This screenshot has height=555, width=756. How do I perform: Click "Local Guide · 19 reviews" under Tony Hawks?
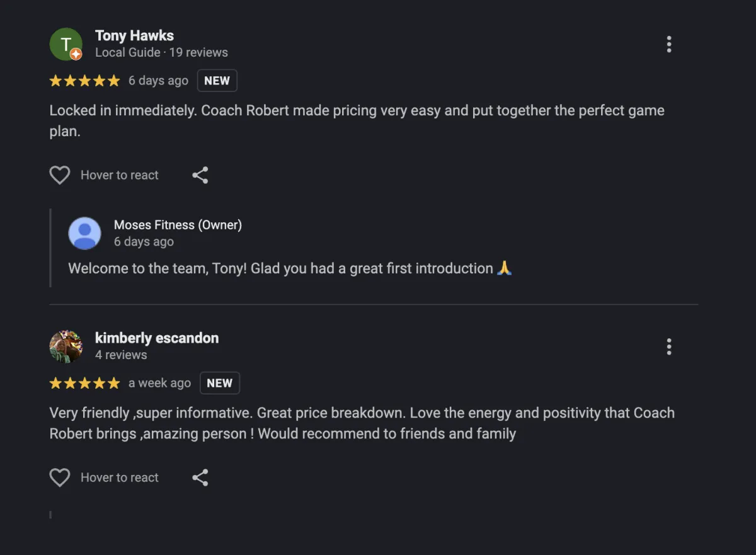(x=161, y=52)
